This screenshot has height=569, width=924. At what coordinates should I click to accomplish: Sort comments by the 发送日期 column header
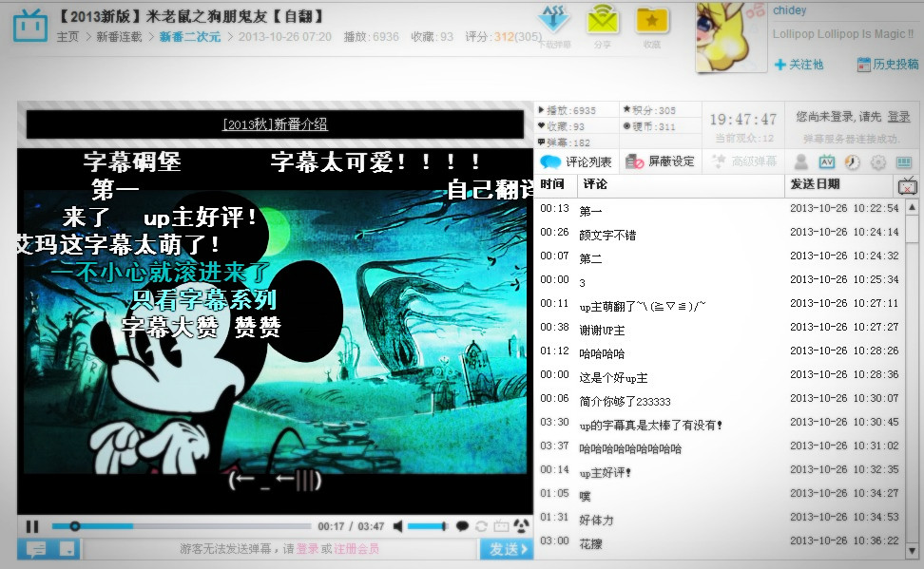tap(815, 184)
